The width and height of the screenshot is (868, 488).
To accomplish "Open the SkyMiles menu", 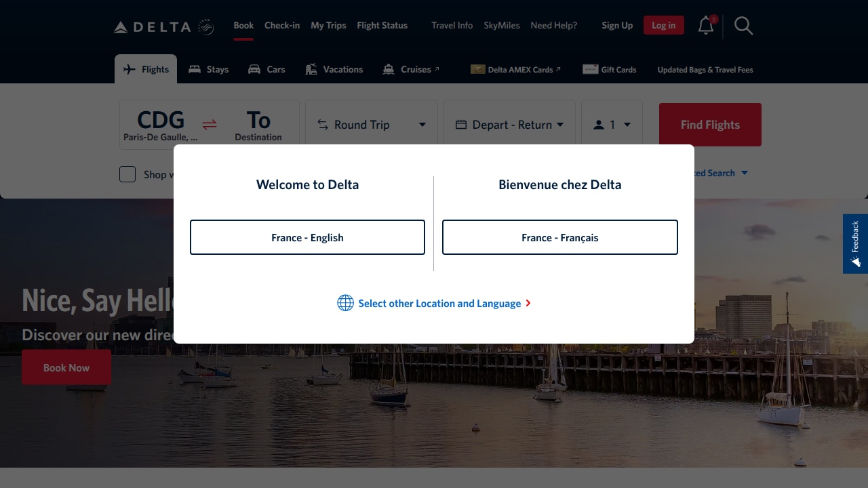I will [502, 26].
